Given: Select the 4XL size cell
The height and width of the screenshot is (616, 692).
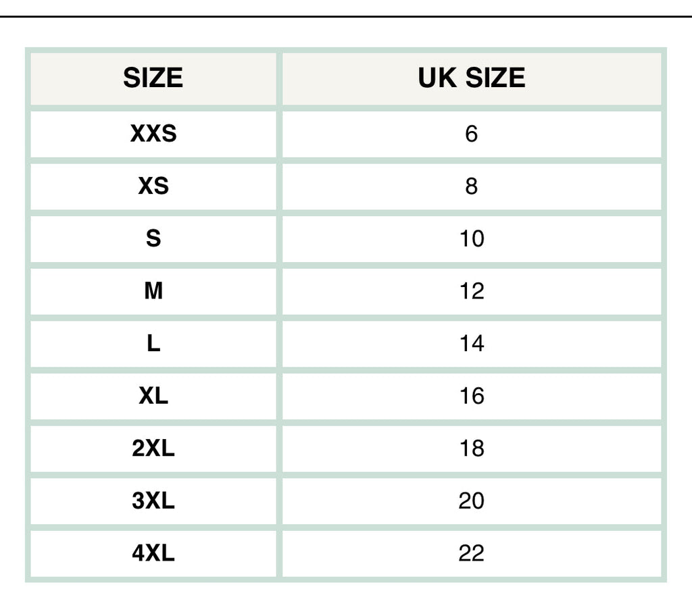Looking at the screenshot, I should (x=153, y=554).
